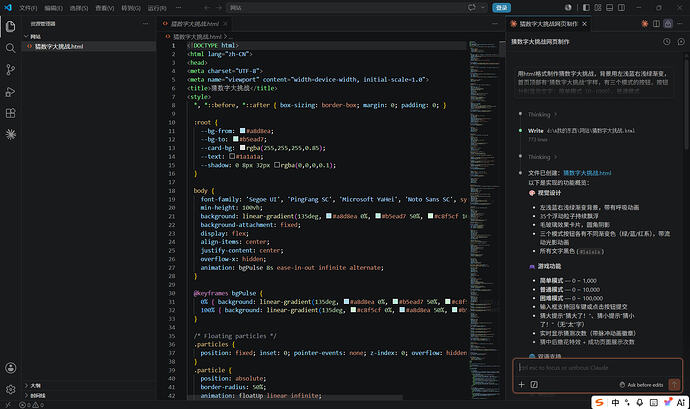Open the Source Control view
The image size is (690, 409).
[x=11, y=70]
